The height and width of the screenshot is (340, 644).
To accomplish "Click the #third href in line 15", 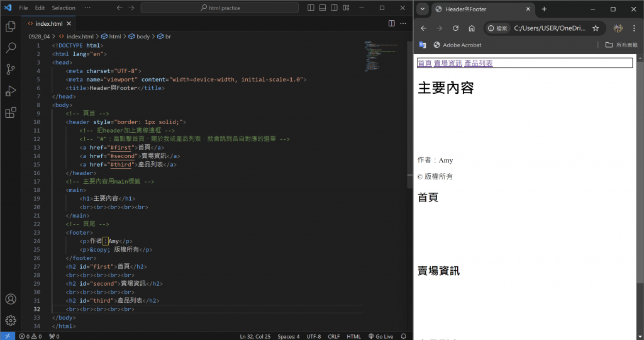I will tap(121, 165).
